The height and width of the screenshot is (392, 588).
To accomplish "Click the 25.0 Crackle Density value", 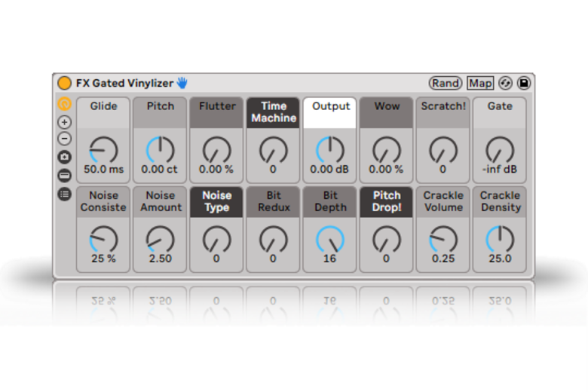I will [x=500, y=259].
